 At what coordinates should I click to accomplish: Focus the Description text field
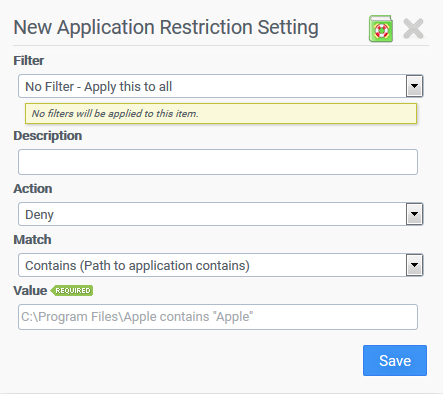click(x=218, y=162)
